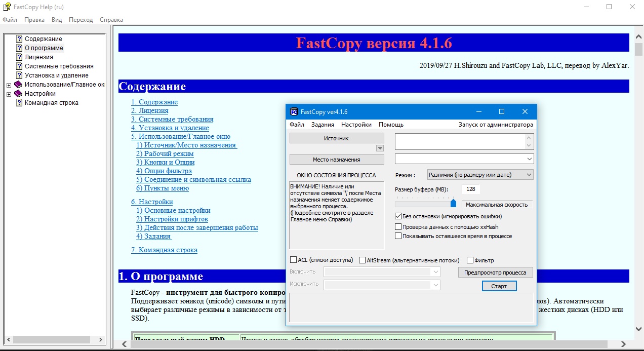644x351 pixels.
Task: Click the page icon beside О программе
Action: pos(19,48)
